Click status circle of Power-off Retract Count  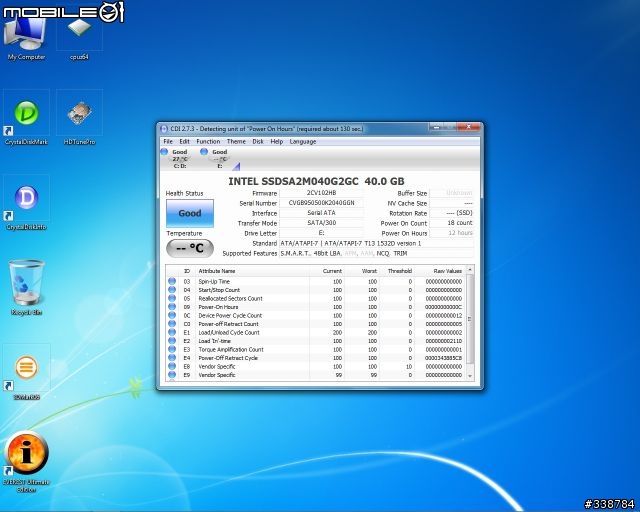172,324
